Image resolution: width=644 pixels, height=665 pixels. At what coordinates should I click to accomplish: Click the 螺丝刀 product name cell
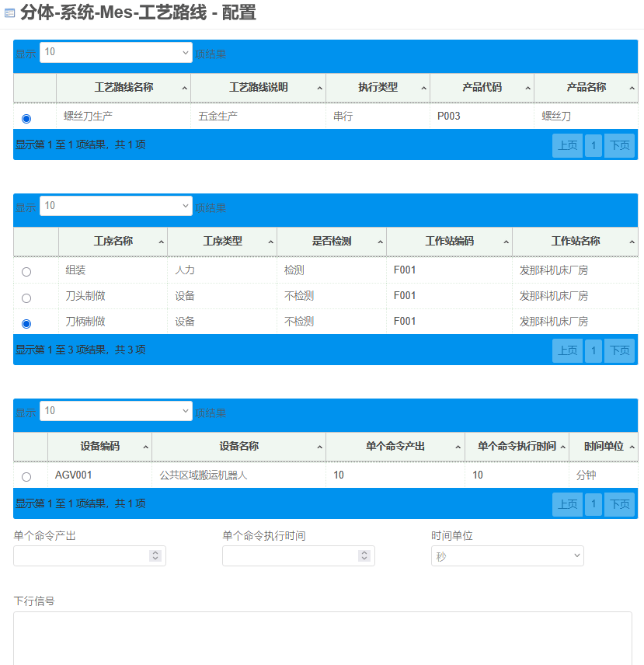coord(587,117)
